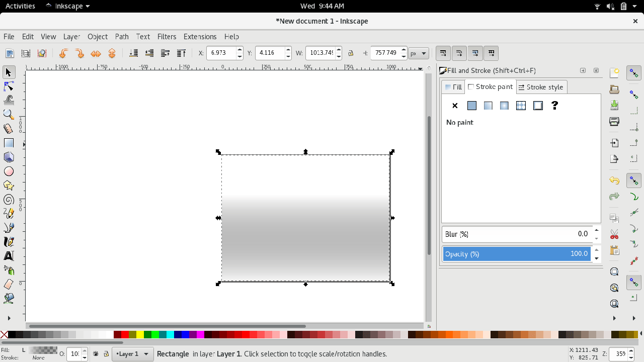This screenshot has height=362, width=644.
Task: Pick the yellow swatch in palette
Action: (x=140, y=335)
